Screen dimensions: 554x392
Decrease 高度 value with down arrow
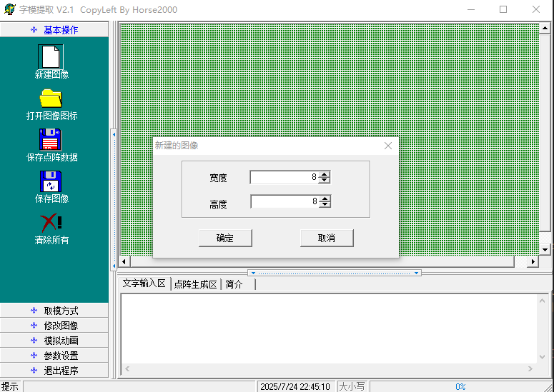click(325, 205)
